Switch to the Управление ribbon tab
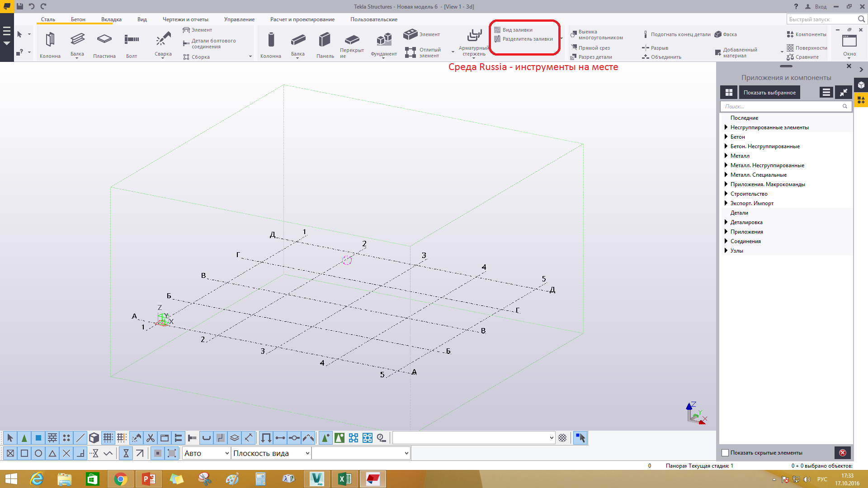Image resolution: width=868 pixels, height=488 pixels. (239, 19)
